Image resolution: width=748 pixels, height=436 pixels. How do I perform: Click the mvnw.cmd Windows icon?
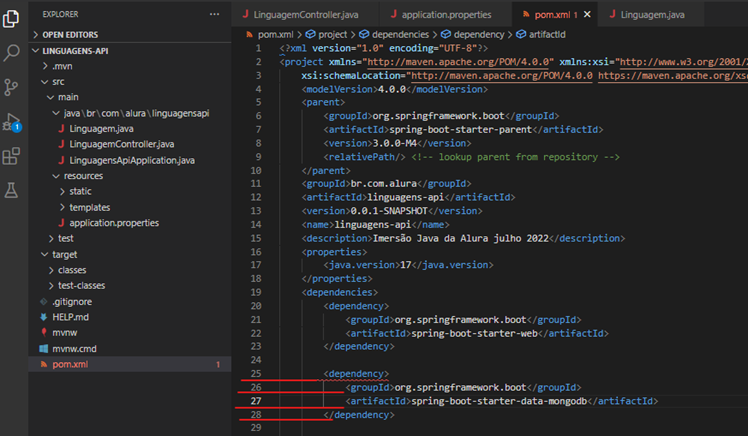click(44, 349)
